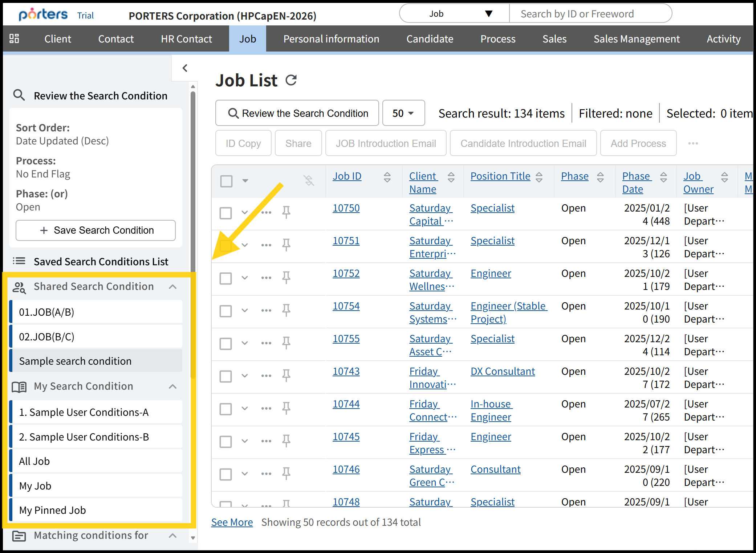Select the checkbox for job 10744
756x553 pixels.
point(225,409)
